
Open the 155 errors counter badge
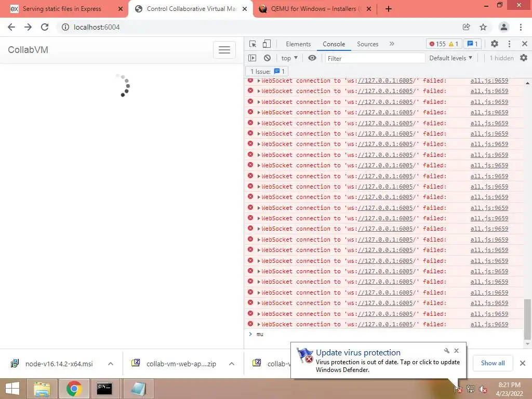(x=444, y=44)
